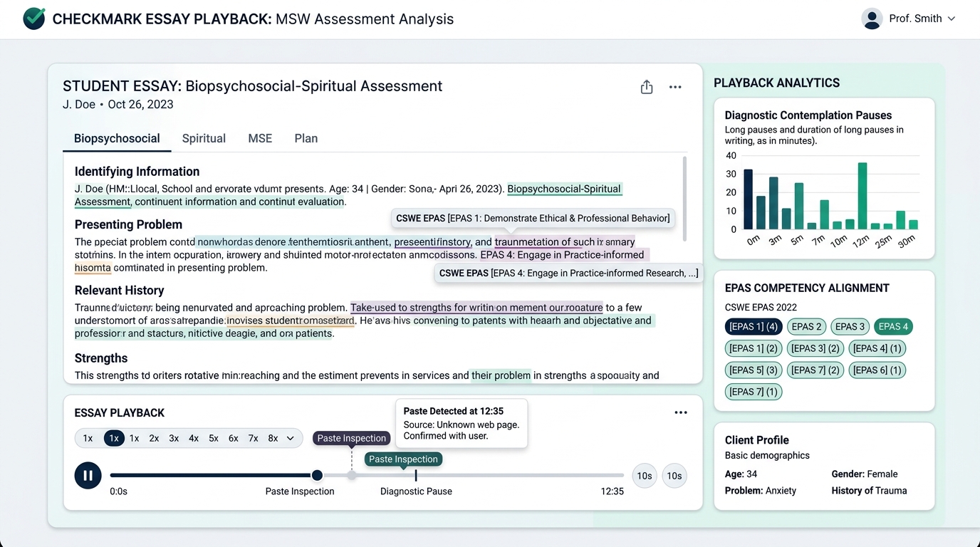This screenshot has width=980, height=547.
Task: Select the [EPAS 7] (1) chip
Action: click(x=754, y=391)
